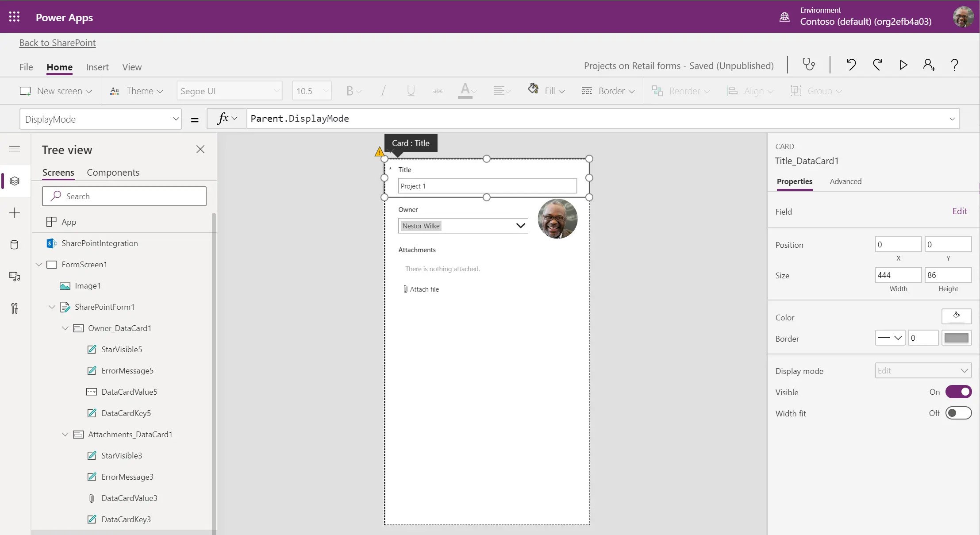Open the text alignment options
Image resolution: width=980 pixels, height=535 pixels.
(x=502, y=91)
